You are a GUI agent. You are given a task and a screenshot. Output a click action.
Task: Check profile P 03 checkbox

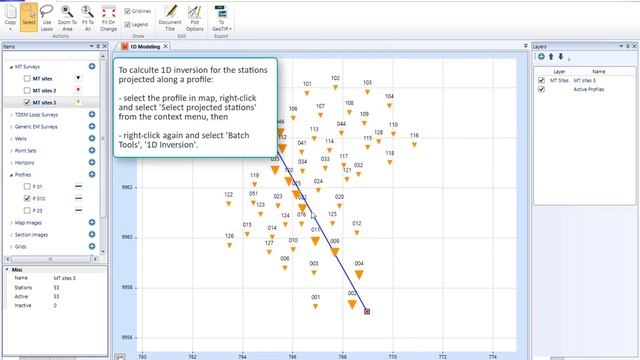point(27,210)
